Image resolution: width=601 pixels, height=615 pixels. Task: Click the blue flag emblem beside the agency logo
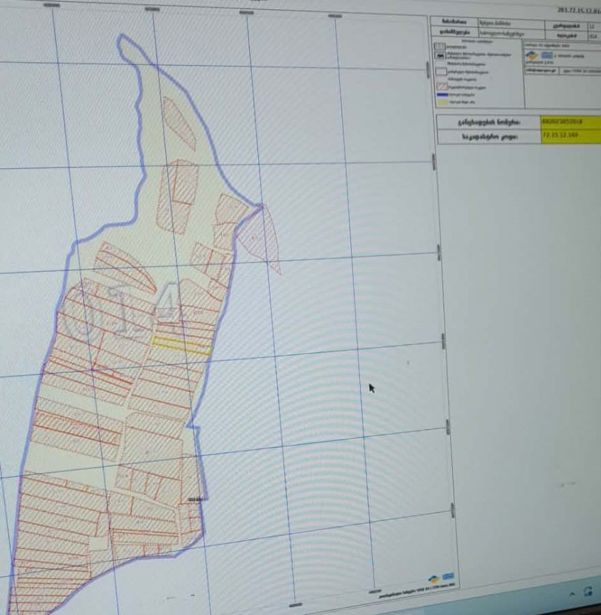[547, 56]
